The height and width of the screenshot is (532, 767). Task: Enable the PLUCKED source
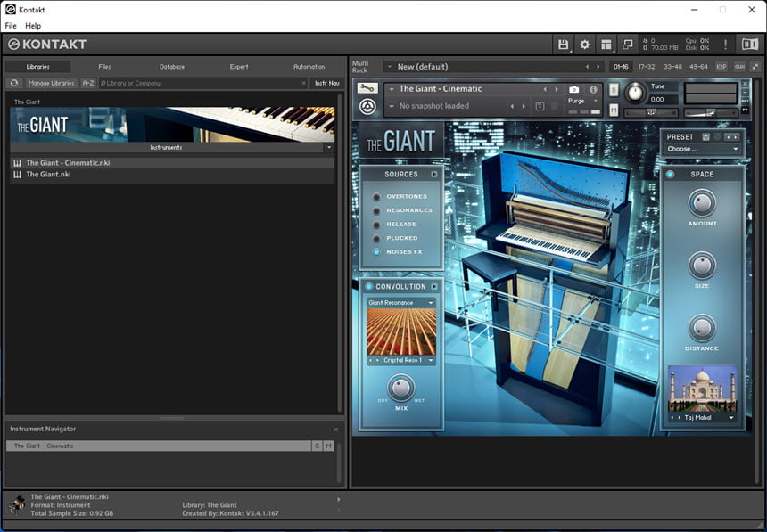click(x=376, y=239)
